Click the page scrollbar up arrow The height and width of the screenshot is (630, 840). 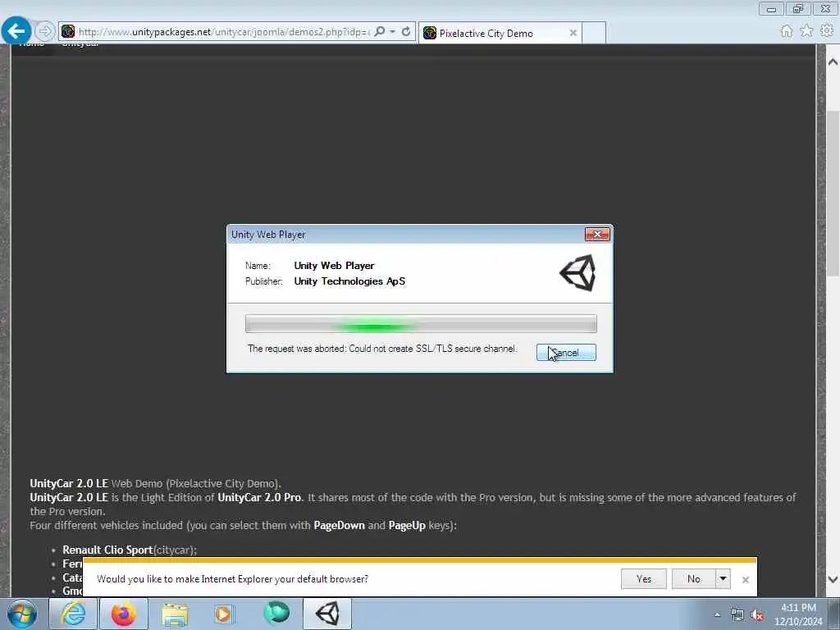833,62
